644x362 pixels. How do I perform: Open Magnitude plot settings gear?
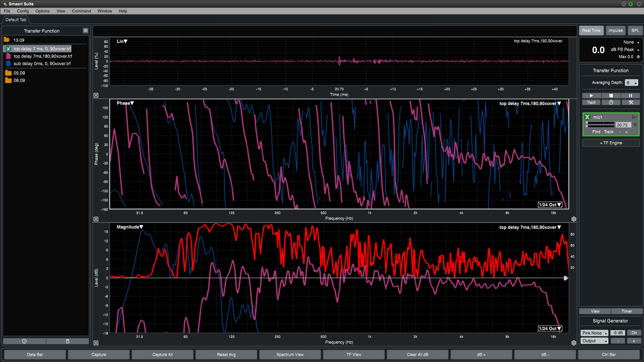pos(574,343)
